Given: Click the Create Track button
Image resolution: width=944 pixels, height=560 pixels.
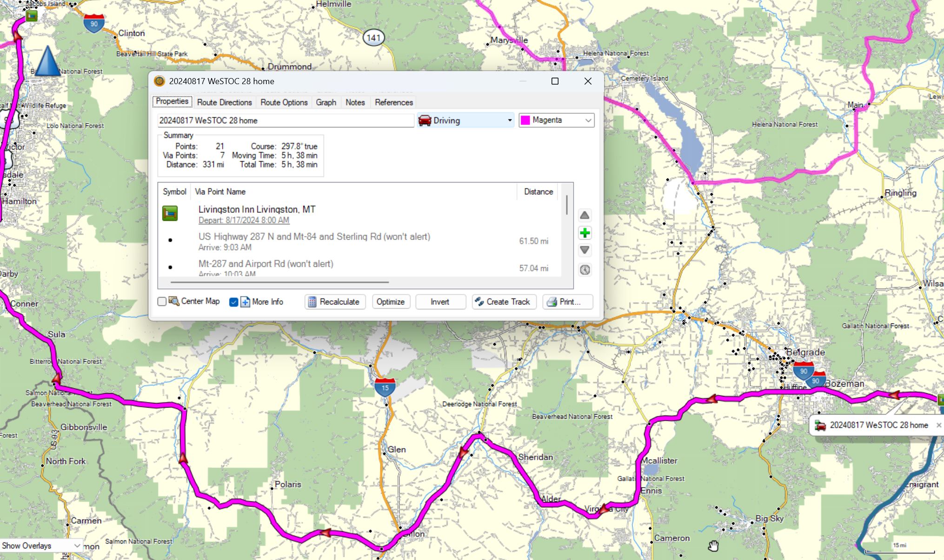Looking at the screenshot, I should coord(504,302).
